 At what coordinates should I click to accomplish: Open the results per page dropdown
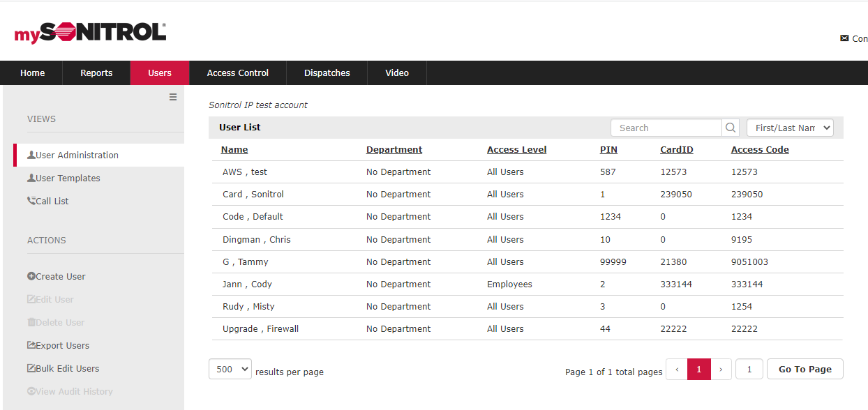230,370
